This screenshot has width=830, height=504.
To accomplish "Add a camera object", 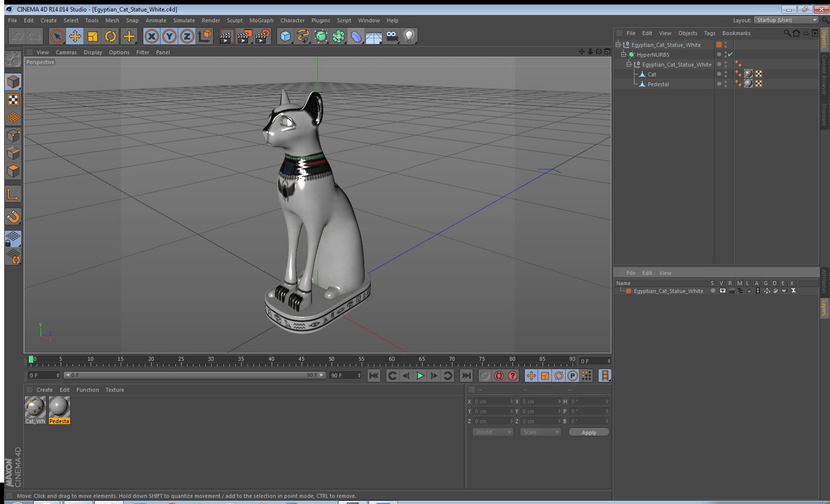I will click(x=391, y=36).
